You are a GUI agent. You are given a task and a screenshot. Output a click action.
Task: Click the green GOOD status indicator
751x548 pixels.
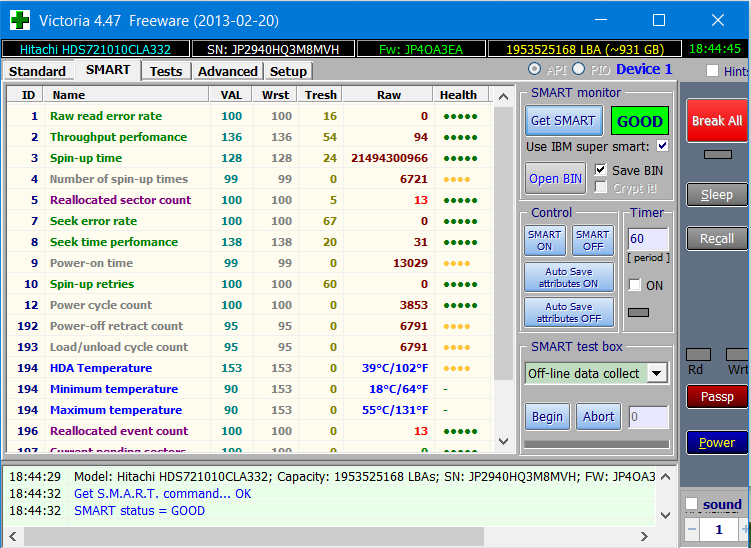pyautogui.click(x=640, y=121)
